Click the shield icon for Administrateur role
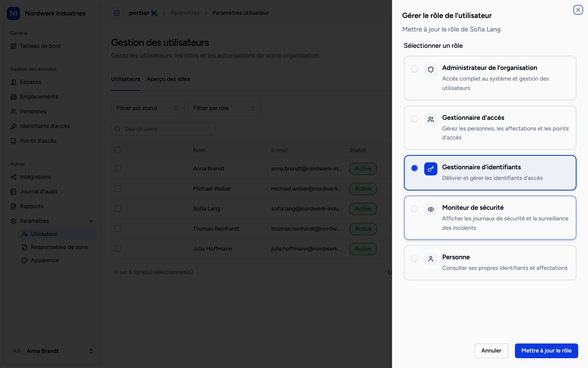Screen dimensions: 588x368 (431, 70)
